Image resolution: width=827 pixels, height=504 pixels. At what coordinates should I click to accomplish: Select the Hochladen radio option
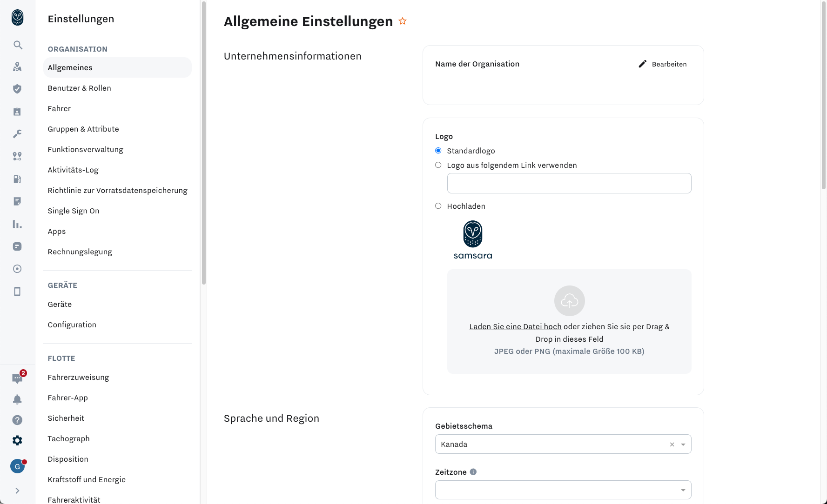coord(438,206)
